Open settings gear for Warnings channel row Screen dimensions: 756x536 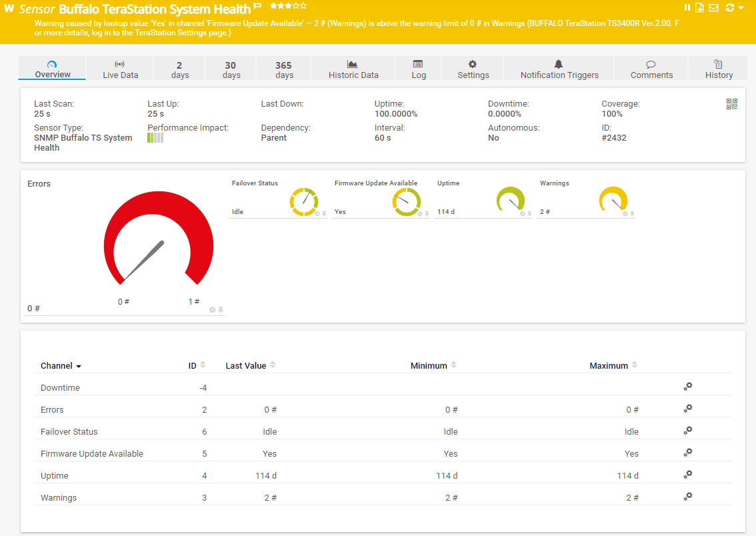tap(688, 497)
